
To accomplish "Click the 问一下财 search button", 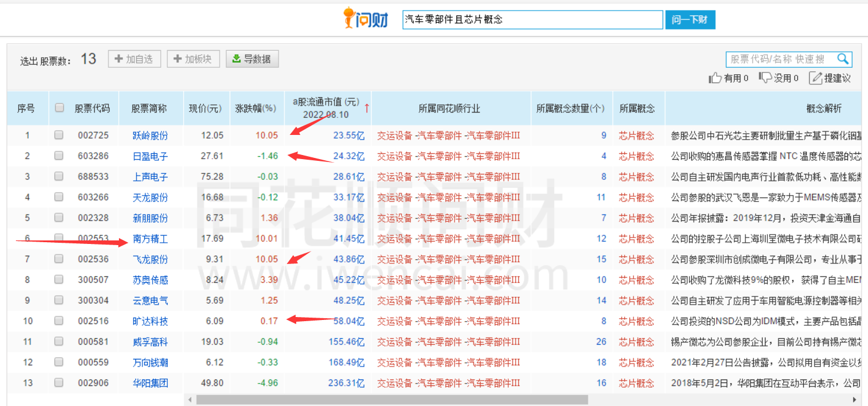I will point(690,19).
